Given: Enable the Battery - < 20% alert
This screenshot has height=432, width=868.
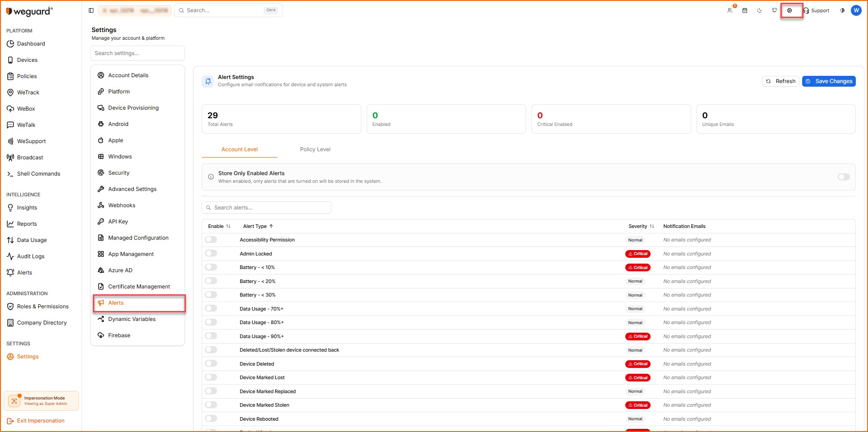Looking at the screenshot, I should click(x=211, y=281).
